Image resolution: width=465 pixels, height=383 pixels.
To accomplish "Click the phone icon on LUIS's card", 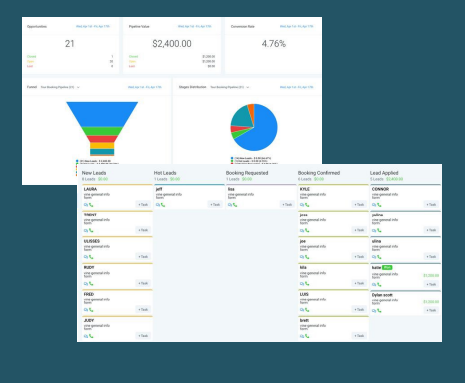I will pyautogui.click(x=307, y=310).
